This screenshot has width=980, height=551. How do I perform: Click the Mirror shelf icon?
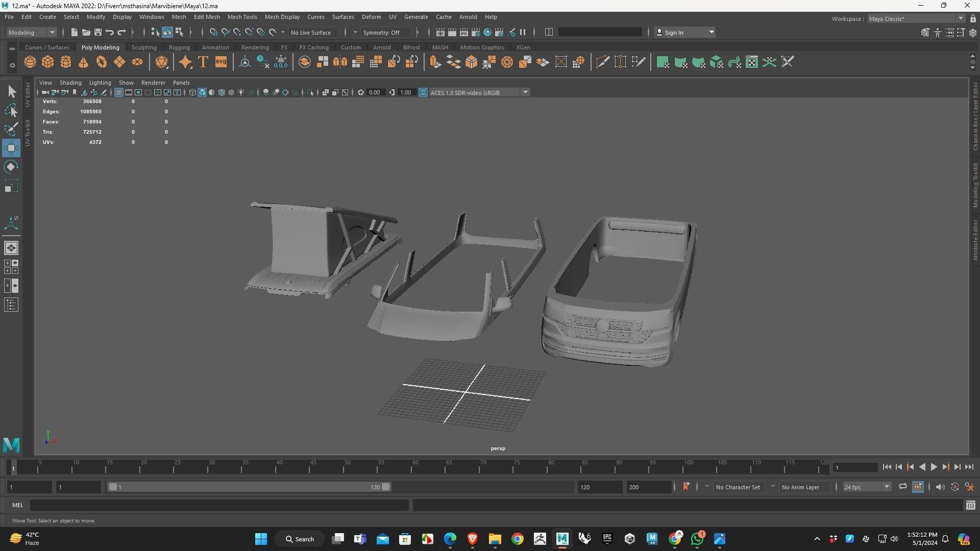coord(340,62)
